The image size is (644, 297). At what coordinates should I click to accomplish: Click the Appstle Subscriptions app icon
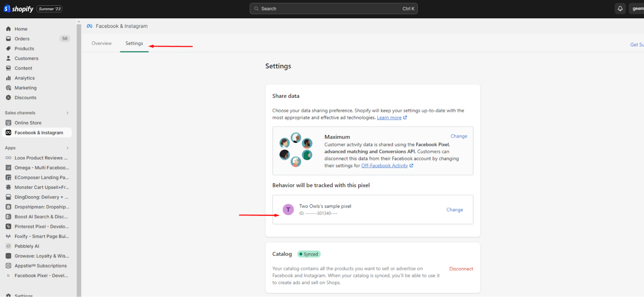click(x=8, y=266)
